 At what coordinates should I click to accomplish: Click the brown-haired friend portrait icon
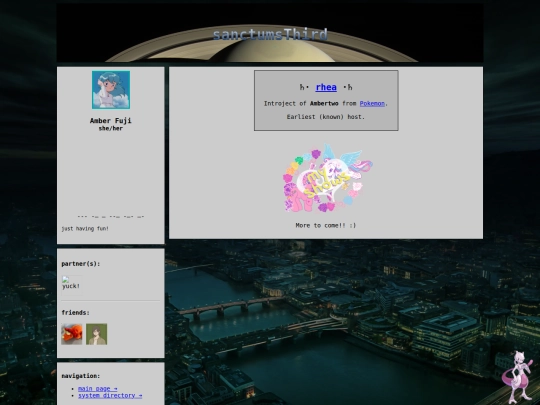click(x=96, y=334)
